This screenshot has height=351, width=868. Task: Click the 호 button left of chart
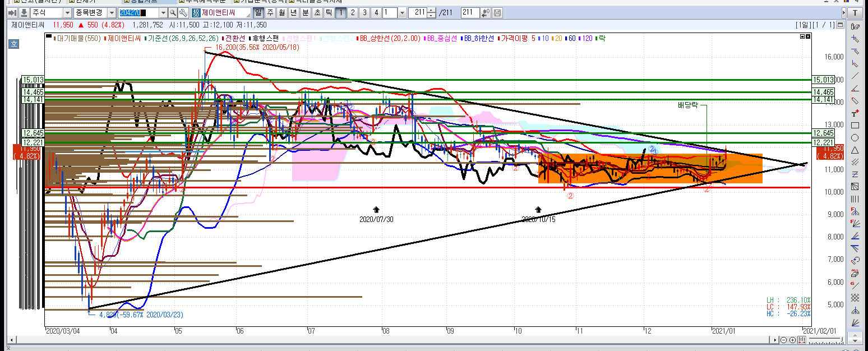pos(13,43)
